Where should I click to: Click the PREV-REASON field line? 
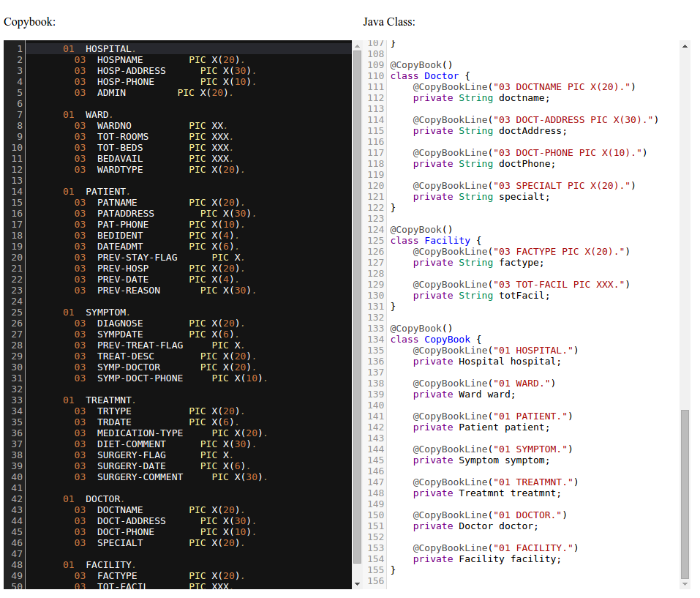(165, 291)
